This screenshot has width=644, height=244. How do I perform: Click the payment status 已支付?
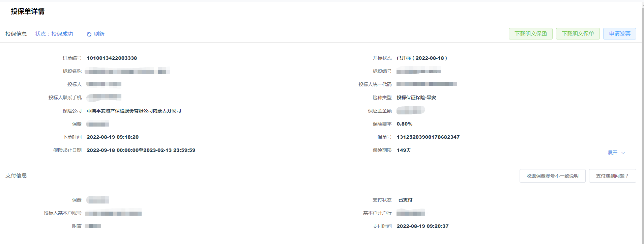(x=405, y=200)
